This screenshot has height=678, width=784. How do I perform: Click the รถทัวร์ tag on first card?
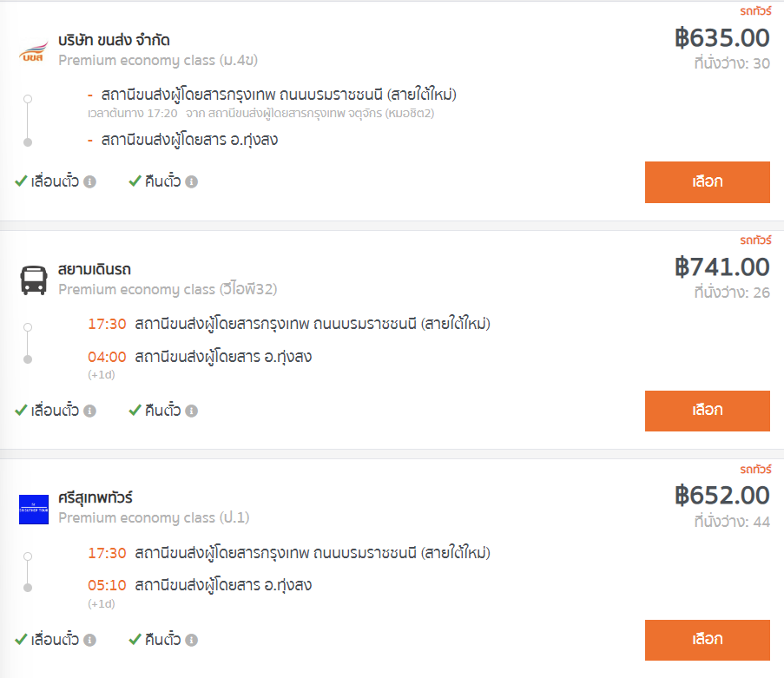point(755,11)
